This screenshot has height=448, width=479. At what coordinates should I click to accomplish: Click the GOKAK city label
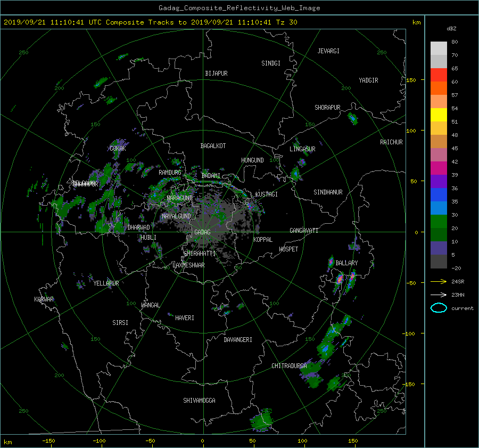(118, 149)
